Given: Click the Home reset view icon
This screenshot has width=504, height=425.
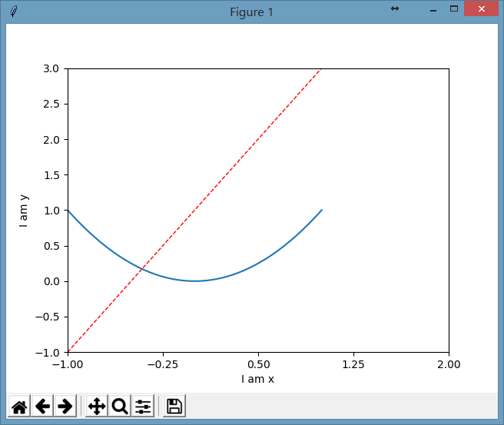Looking at the screenshot, I should click(19, 406).
